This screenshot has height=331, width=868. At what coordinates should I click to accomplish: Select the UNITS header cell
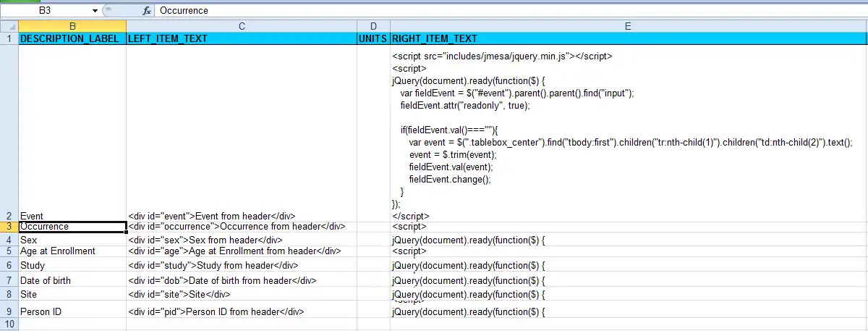click(373, 38)
